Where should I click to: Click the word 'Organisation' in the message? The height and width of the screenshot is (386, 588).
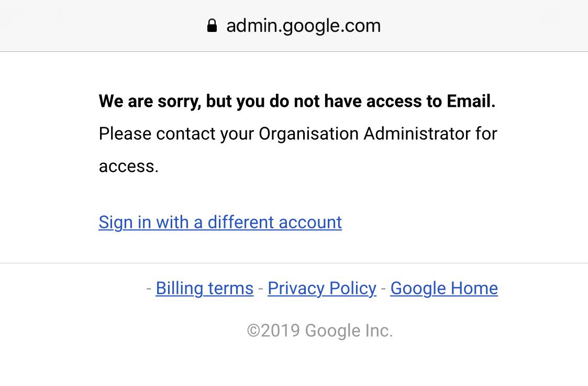click(308, 134)
